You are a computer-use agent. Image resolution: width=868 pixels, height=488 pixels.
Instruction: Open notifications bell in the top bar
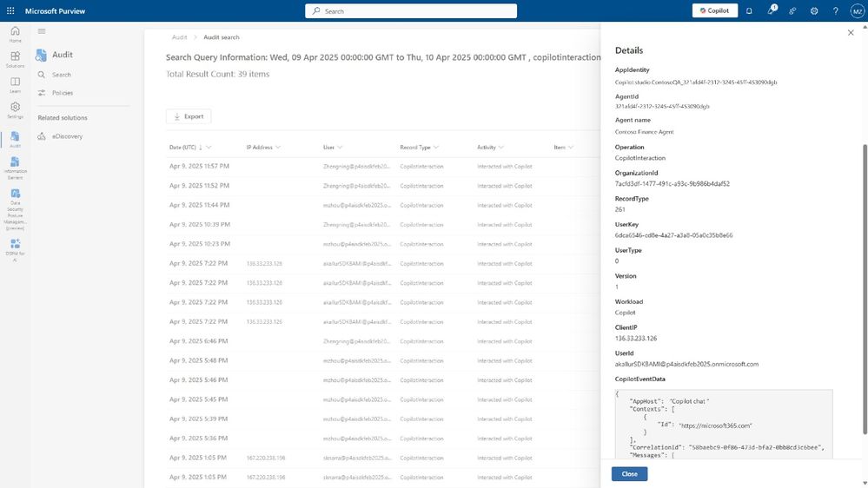[x=749, y=10]
